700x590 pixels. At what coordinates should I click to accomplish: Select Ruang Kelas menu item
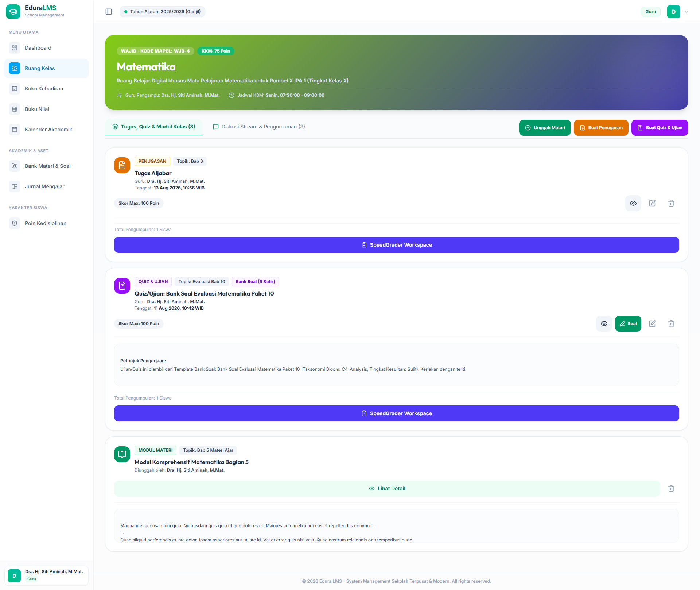pyautogui.click(x=46, y=68)
